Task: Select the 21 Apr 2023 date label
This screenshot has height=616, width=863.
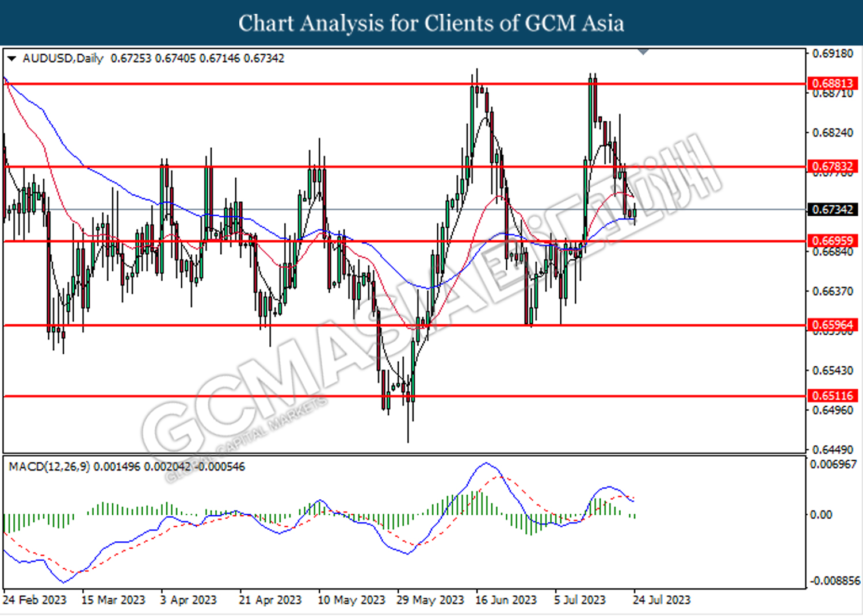Action: click(270, 600)
